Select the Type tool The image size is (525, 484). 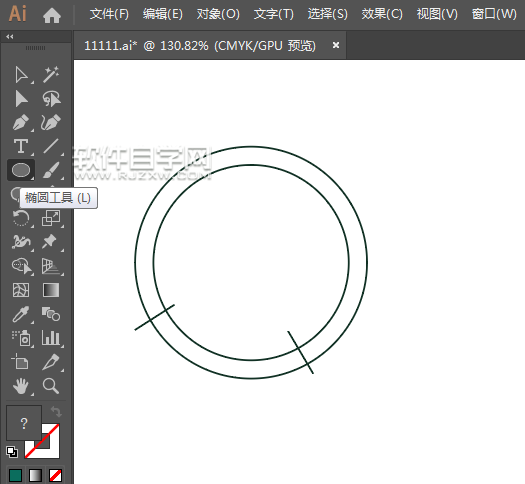coord(21,146)
